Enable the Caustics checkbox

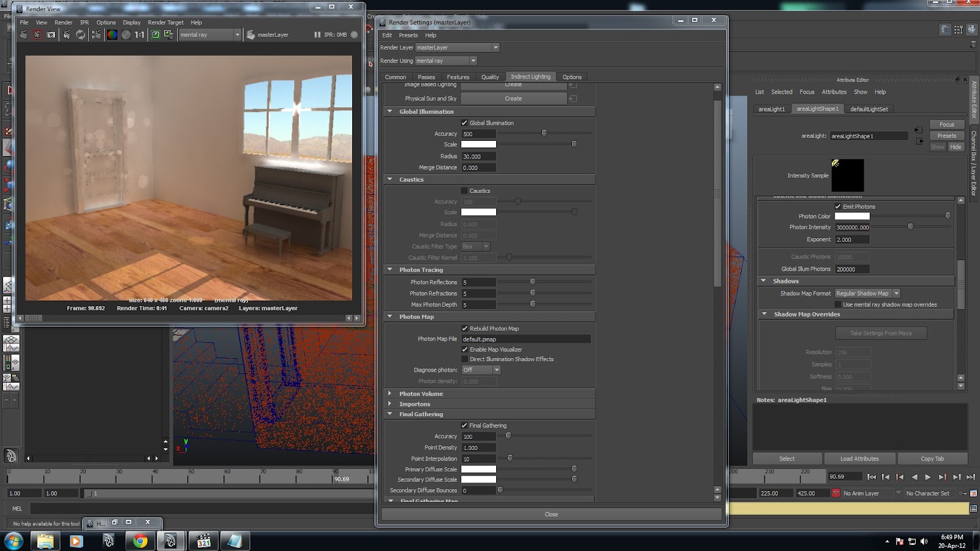pyautogui.click(x=464, y=191)
